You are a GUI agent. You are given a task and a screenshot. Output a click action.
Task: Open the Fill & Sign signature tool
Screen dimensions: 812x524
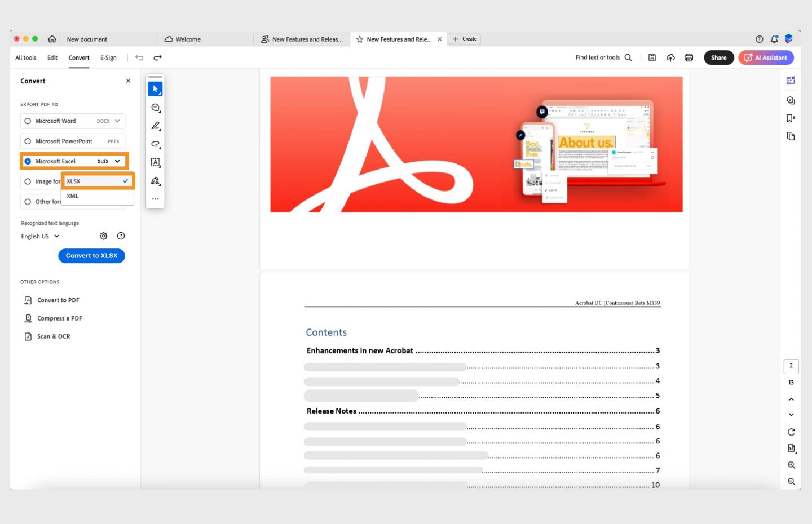(156, 181)
